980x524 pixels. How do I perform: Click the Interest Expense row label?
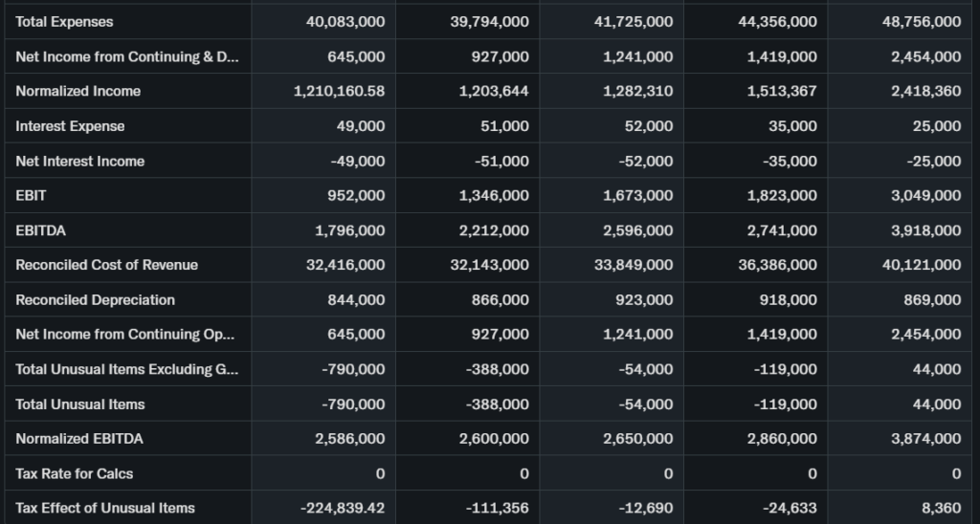click(x=70, y=126)
